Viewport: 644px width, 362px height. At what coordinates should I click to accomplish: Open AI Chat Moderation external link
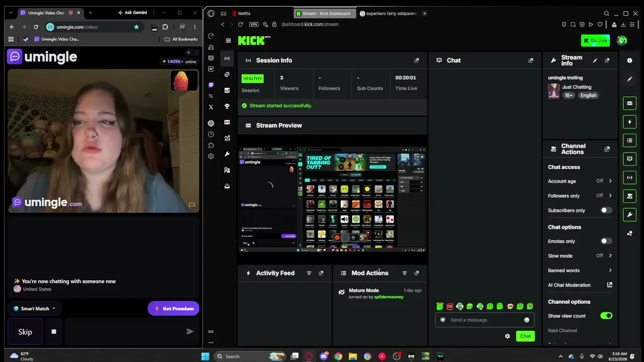tap(610, 285)
